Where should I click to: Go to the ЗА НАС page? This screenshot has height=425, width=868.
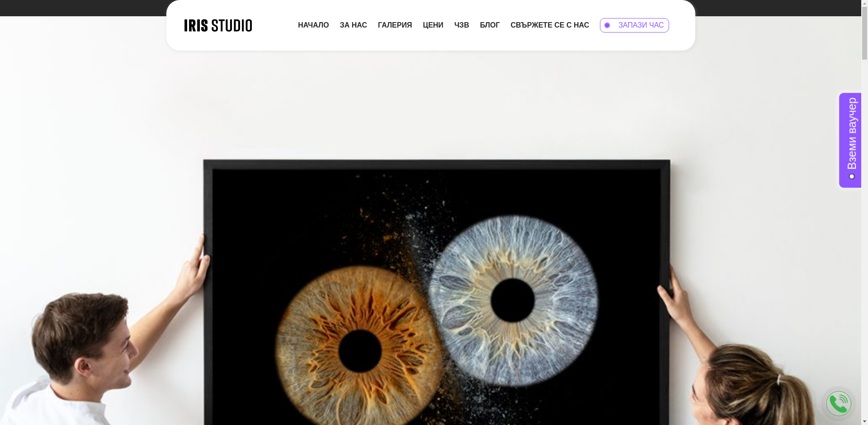tap(353, 25)
